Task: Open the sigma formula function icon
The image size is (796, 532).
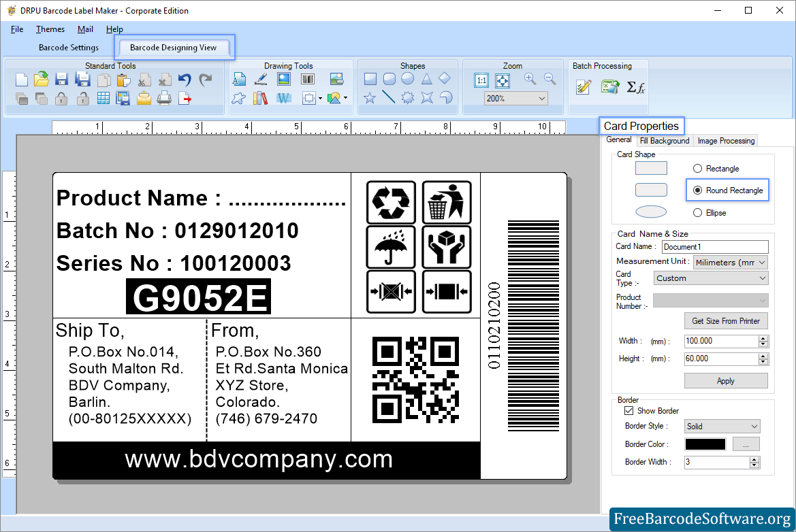Action: pos(635,87)
